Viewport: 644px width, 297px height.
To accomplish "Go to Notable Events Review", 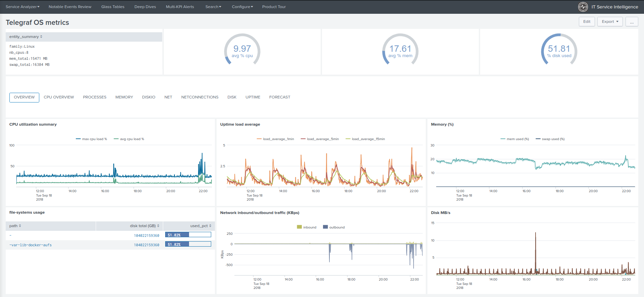I will coord(70,7).
